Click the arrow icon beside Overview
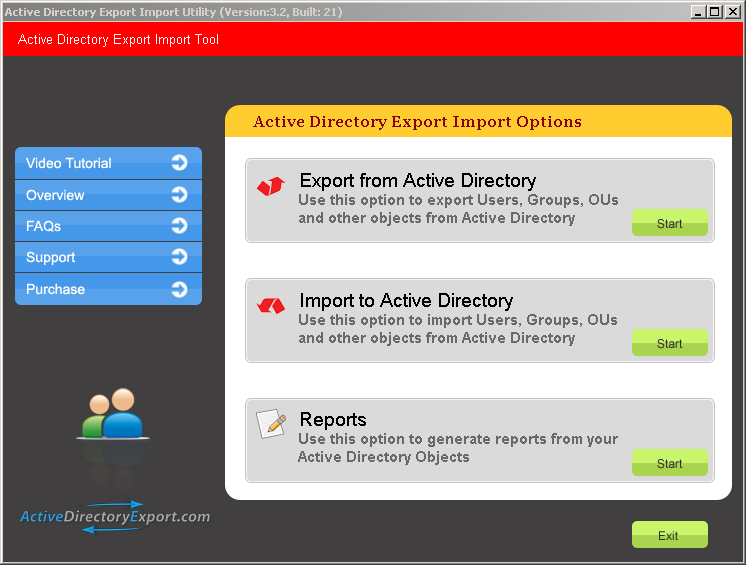This screenshot has height=565, width=746. [179, 195]
